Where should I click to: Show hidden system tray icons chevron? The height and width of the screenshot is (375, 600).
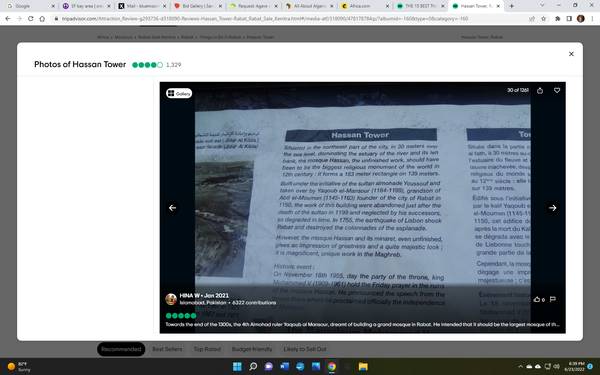coord(520,367)
